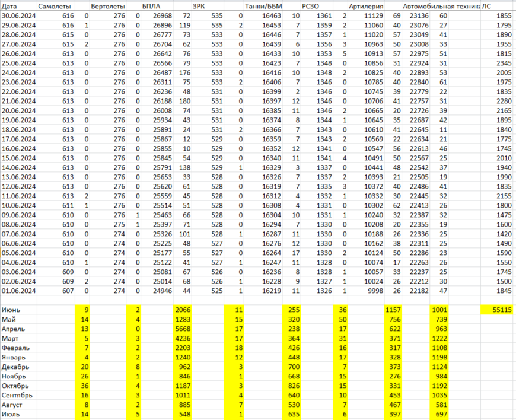
Task: Click the Июль label in the last row
Action: (x=12, y=414)
